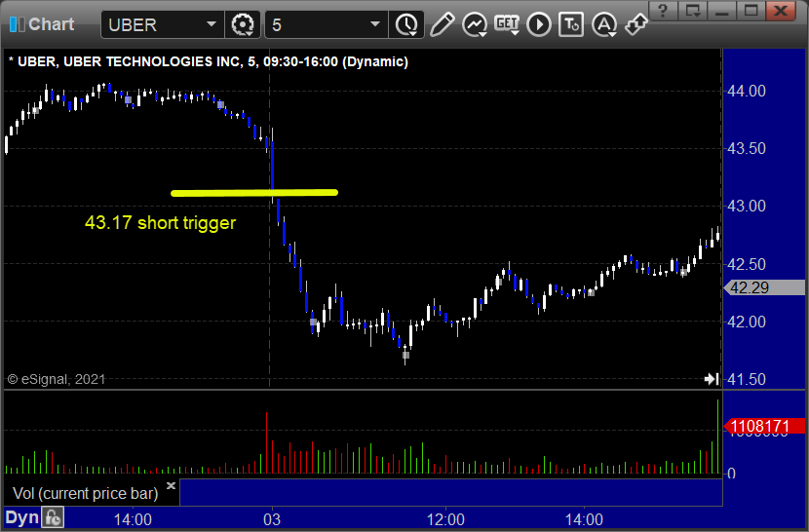Click the chart title UBER TECHNOLOGIES INC
The image size is (809, 532).
[x=152, y=62]
